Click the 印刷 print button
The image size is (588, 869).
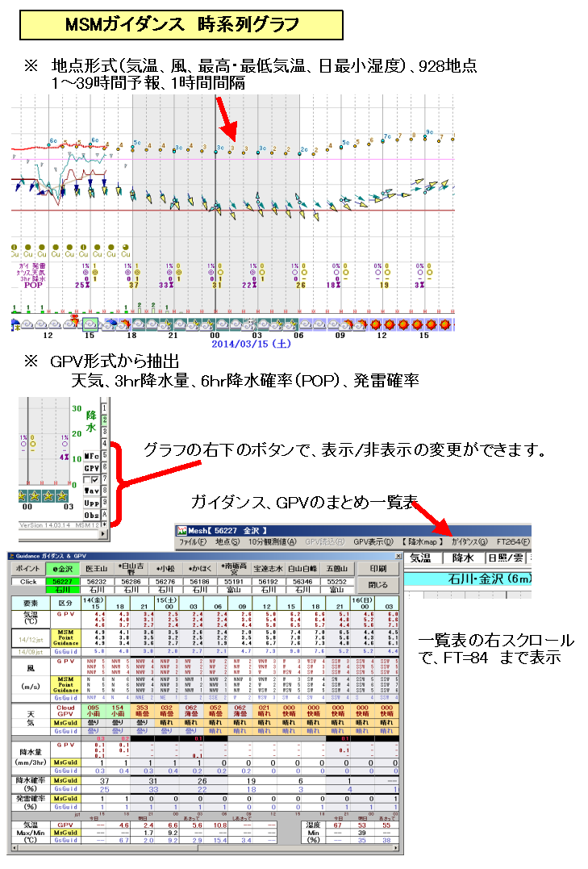coord(378,569)
